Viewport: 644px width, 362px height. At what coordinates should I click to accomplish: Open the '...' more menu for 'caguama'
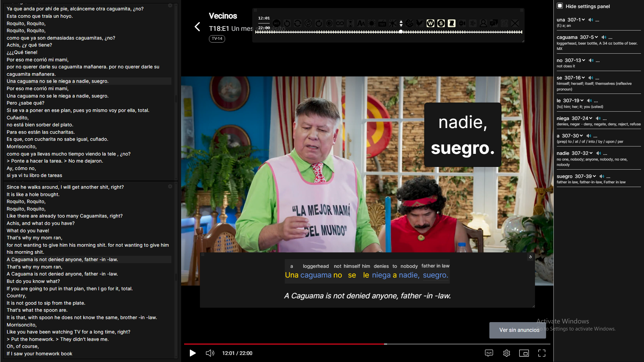point(610,38)
